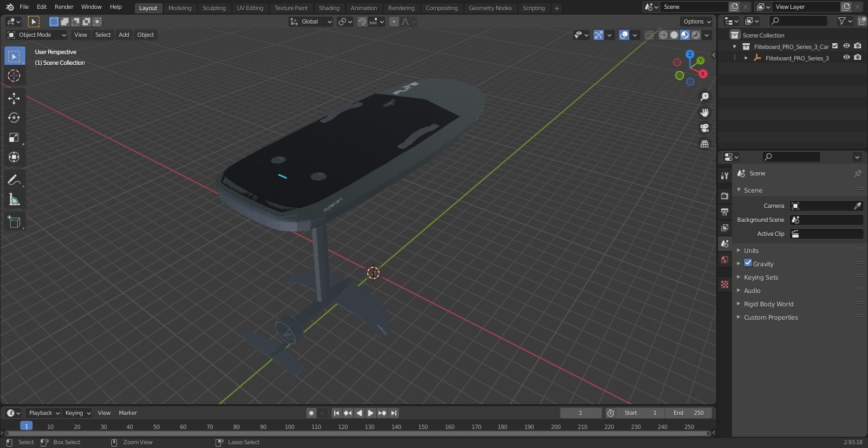868x448 pixels.
Task: Open the Output properties tab
Action: pyautogui.click(x=724, y=212)
